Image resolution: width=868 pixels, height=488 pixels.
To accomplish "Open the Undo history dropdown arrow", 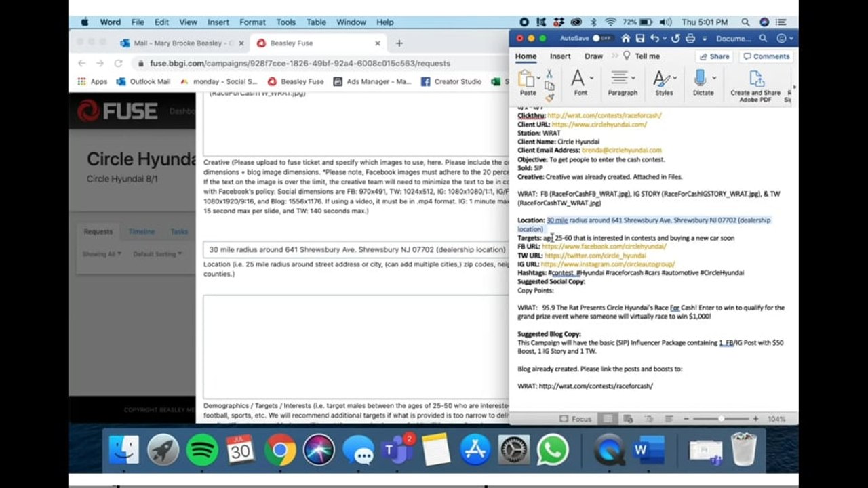I will tap(664, 39).
